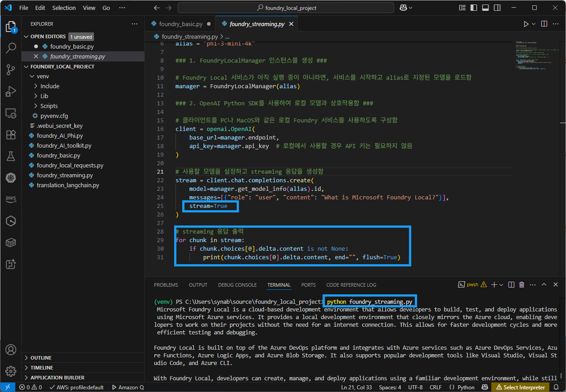Click errors and warnings count
566x392 pixels.
(x=31, y=387)
